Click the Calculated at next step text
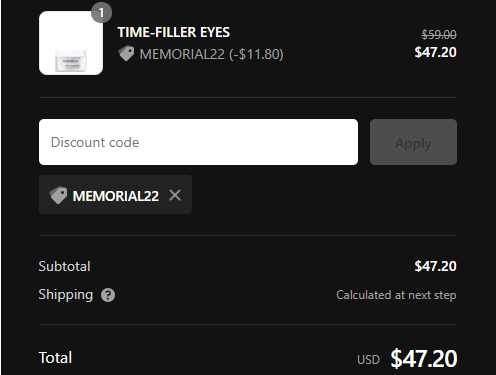 coord(396,295)
